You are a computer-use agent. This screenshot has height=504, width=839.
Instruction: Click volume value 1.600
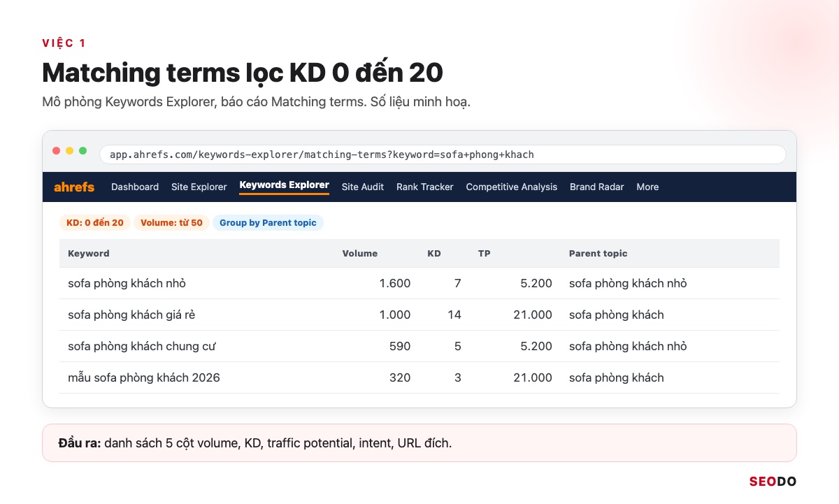tap(395, 283)
